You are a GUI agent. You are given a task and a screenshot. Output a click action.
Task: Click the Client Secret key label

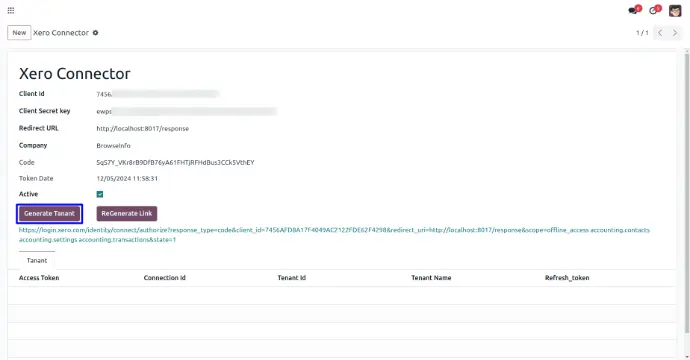44,111
